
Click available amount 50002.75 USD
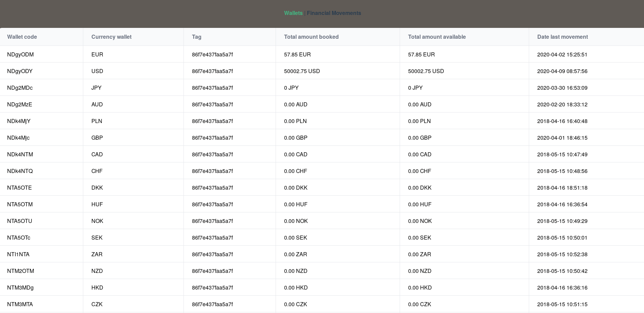point(426,71)
